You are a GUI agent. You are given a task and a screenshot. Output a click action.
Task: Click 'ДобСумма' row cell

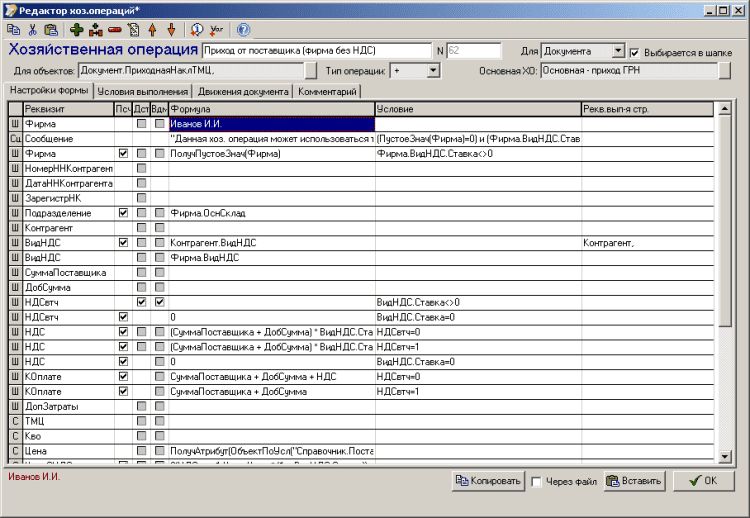tap(68, 287)
